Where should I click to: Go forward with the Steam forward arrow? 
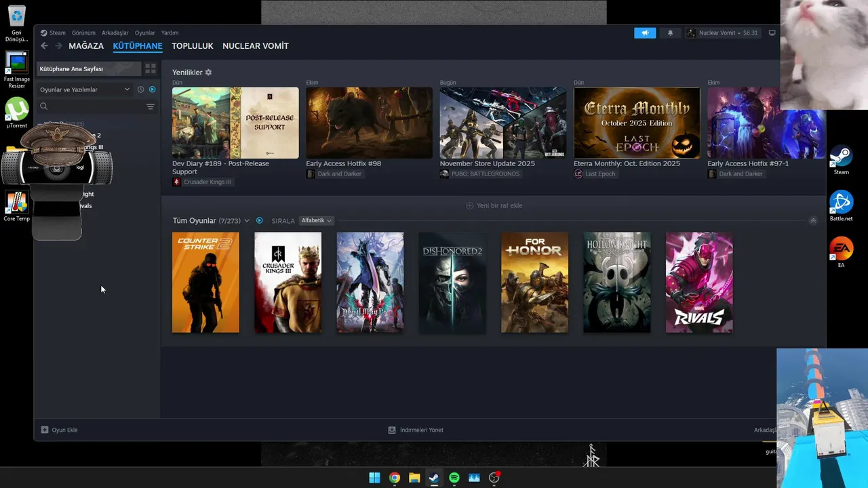click(58, 46)
